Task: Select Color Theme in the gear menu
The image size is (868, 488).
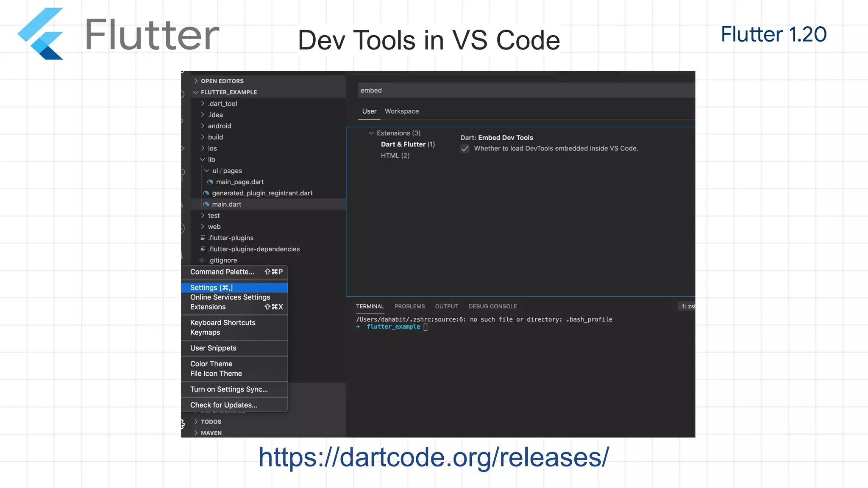Action: [211, 364]
